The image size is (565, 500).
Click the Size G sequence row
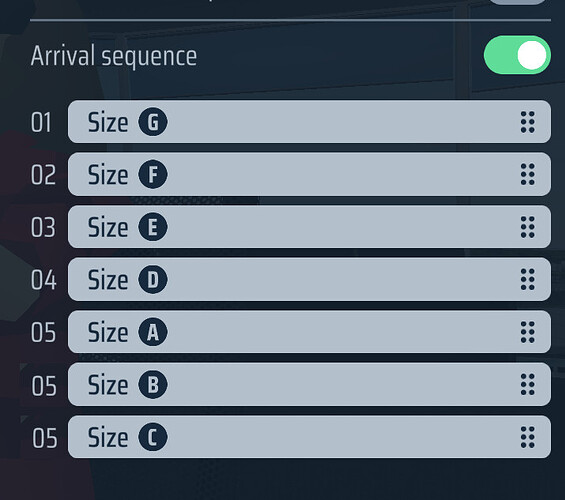[x=309, y=122]
